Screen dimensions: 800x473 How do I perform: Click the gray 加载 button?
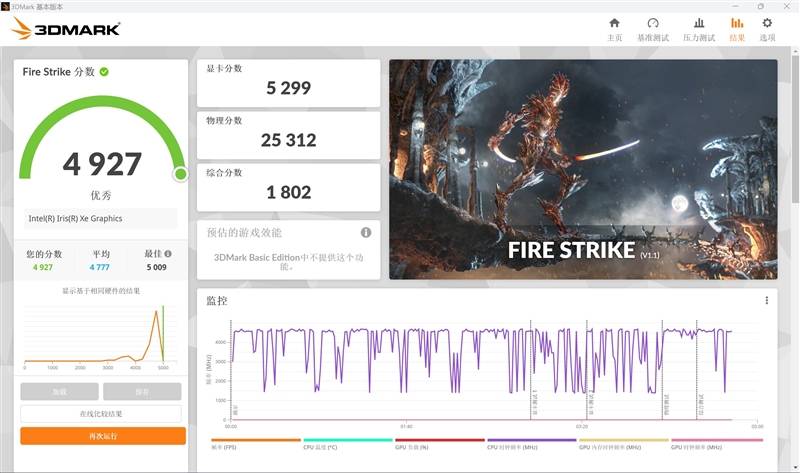click(59, 391)
